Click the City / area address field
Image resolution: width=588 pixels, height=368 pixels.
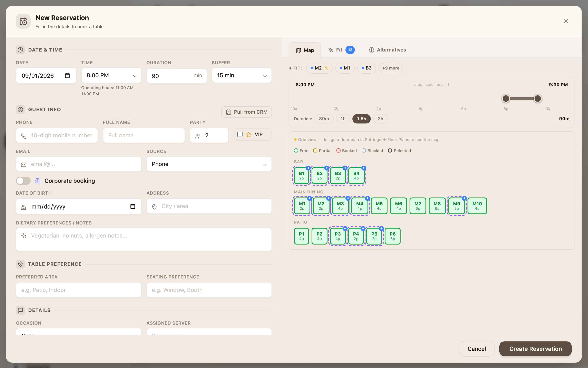pyautogui.click(x=209, y=206)
